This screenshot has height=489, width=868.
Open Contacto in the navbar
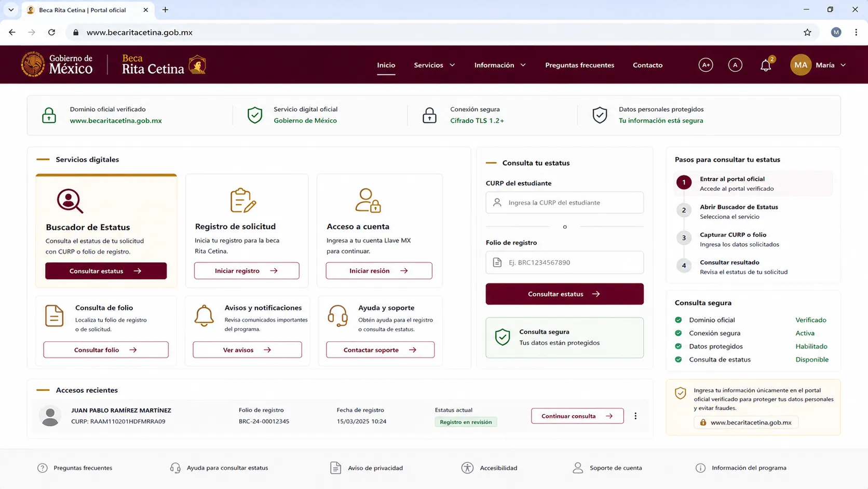[647, 65]
